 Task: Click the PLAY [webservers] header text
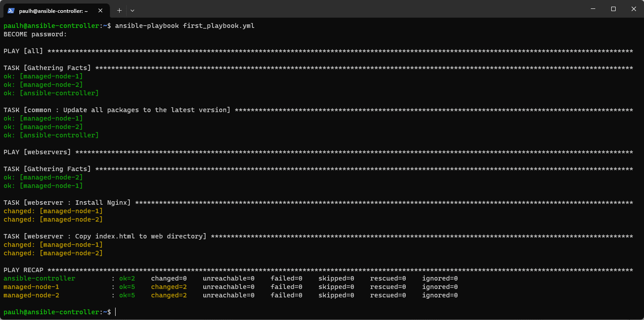(x=37, y=152)
